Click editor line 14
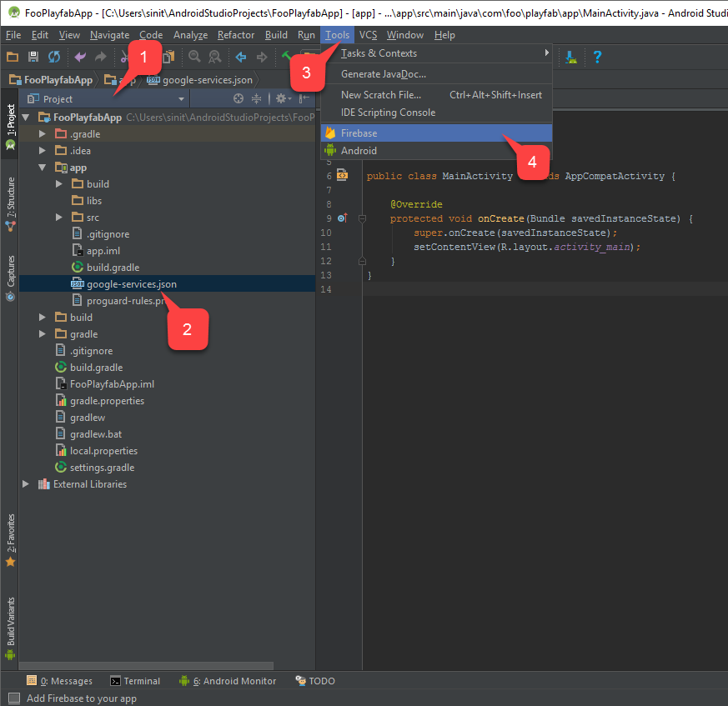 pyautogui.click(x=545, y=289)
